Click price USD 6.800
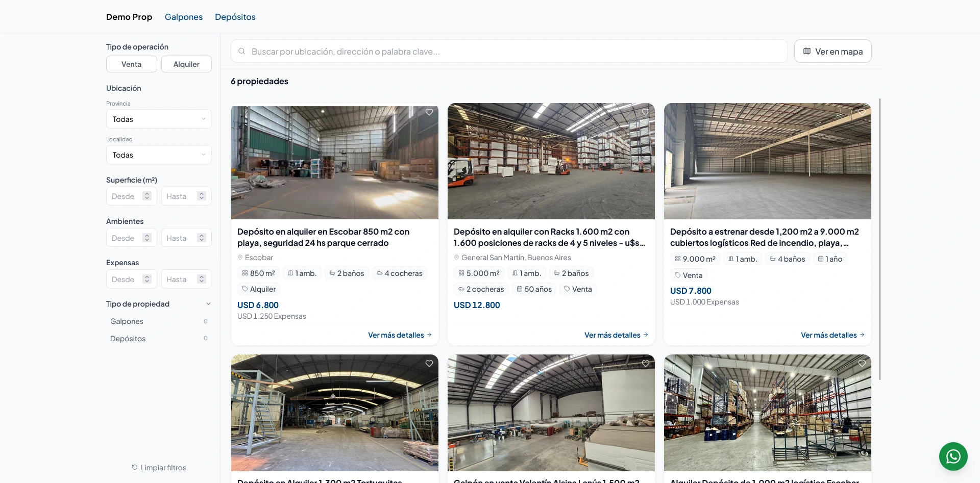 coord(258,305)
